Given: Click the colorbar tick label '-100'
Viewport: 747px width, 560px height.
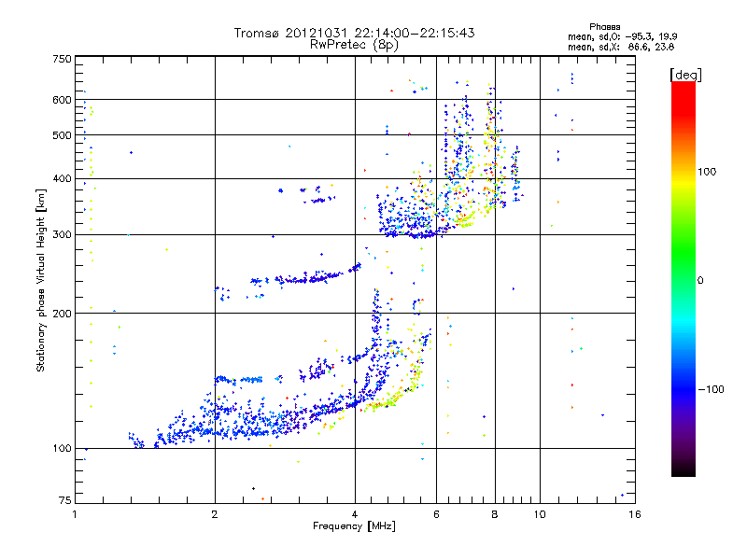Looking at the screenshot, I should 711,389.
